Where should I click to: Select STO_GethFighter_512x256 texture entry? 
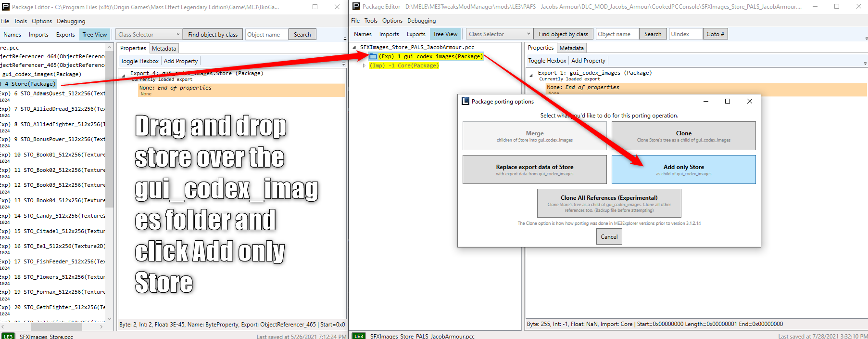[53, 307]
